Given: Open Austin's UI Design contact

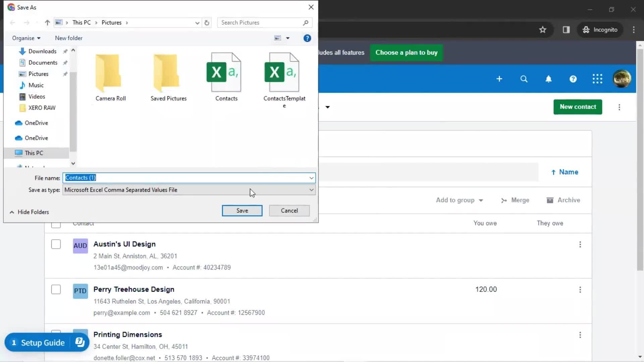Looking at the screenshot, I should [124, 244].
